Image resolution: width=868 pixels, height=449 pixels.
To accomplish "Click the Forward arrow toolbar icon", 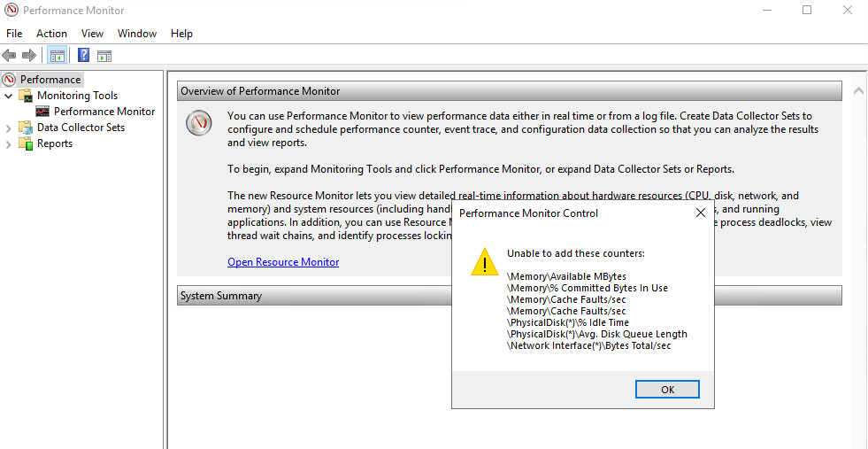I will (x=29, y=56).
